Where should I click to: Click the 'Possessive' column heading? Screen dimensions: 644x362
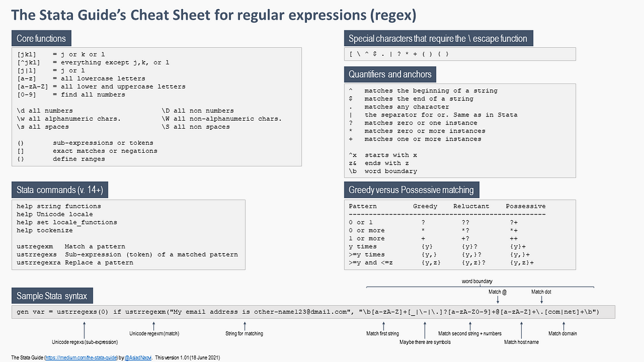526,206
